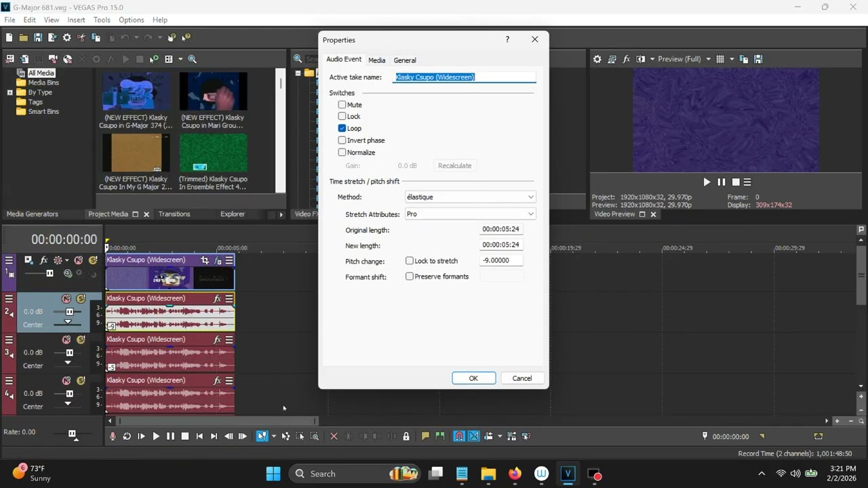Enable the Invert phase checkbox
The image size is (868, 488).
pyautogui.click(x=342, y=140)
